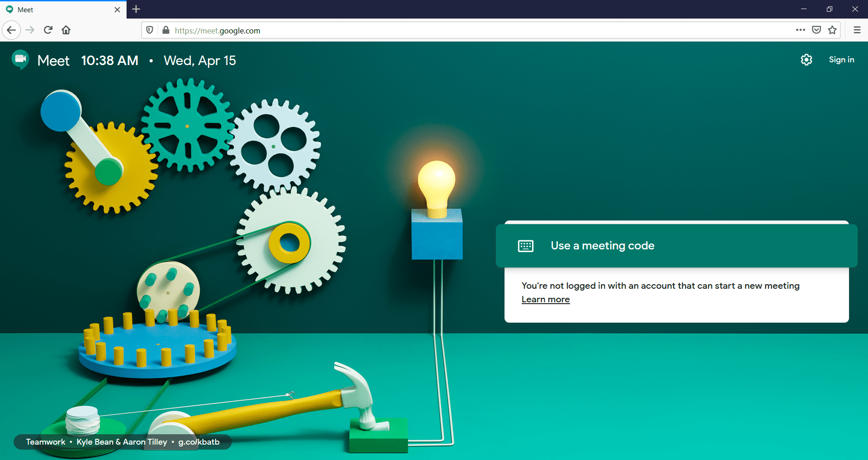Viewport: 868px width, 460px height.
Task: Close the browser window
Action: (x=855, y=9)
